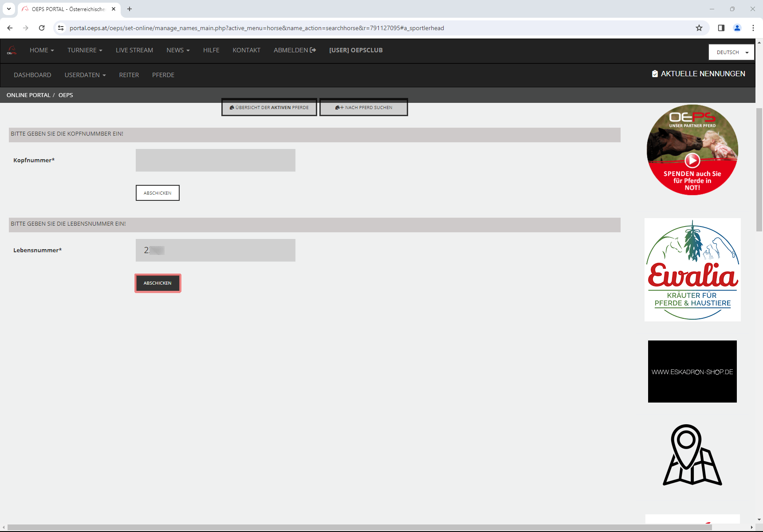
Task: Go to the PFERDE menu item
Action: [x=163, y=75]
